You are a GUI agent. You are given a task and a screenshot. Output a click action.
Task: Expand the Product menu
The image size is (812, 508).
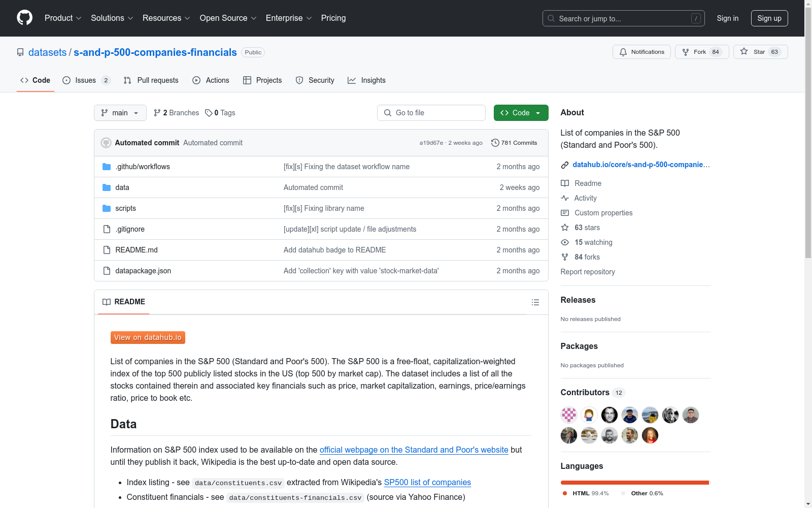click(63, 18)
